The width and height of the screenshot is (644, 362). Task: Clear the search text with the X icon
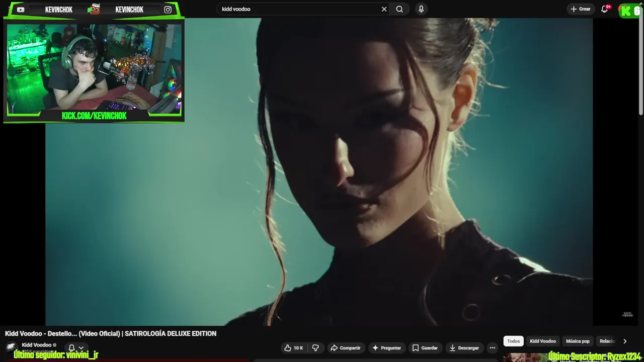click(384, 9)
